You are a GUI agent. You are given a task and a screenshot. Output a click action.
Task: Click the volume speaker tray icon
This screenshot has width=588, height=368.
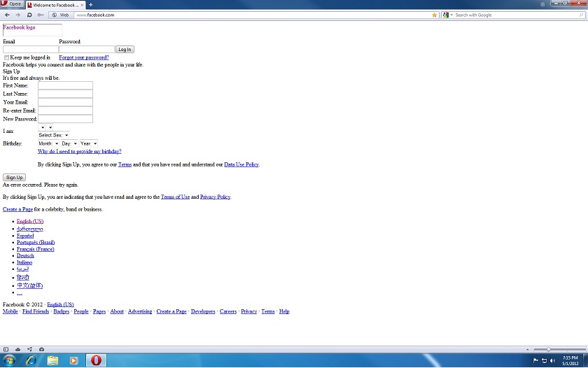point(552,360)
